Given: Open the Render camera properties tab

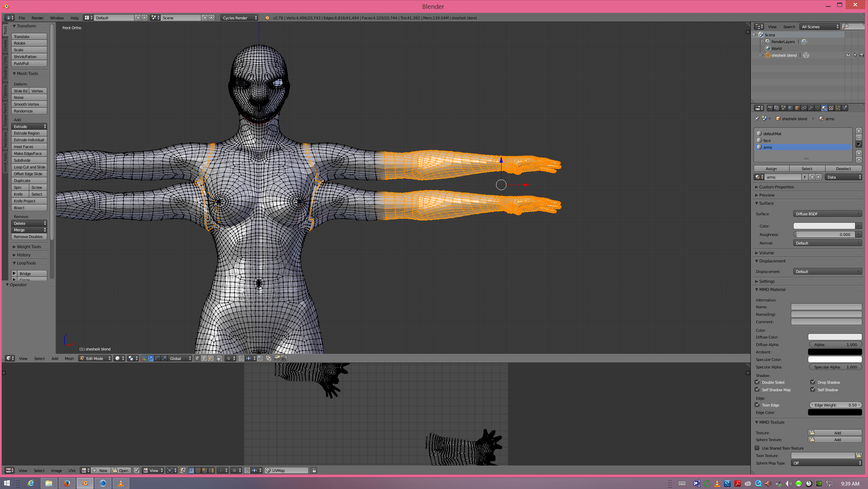Looking at the screenshot, I should point(770,108).
